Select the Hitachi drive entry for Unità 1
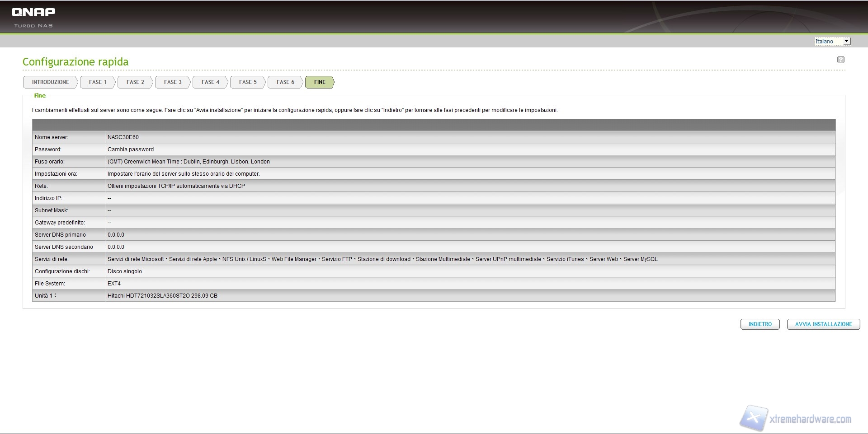Image resolution: width=868 pixels, height=434 pixels. (x=162, y=296)
